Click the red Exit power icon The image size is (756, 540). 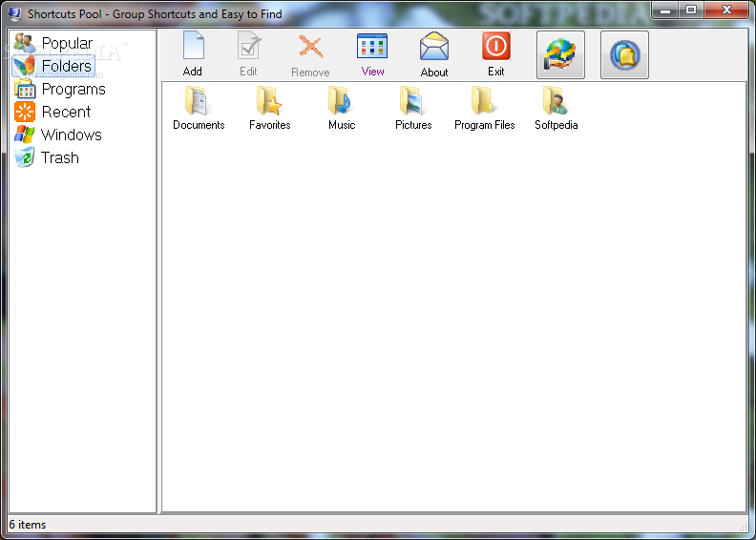pyautogui.click(x=495, y=46)
